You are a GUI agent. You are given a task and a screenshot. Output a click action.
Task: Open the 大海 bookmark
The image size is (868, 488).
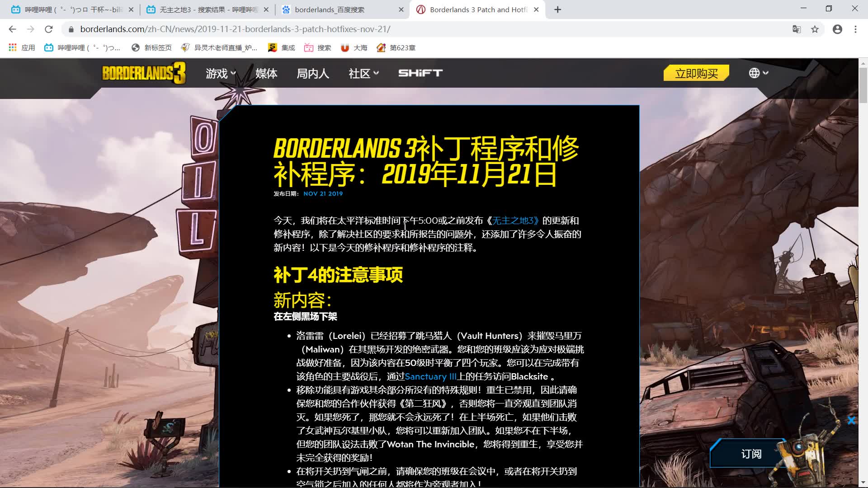click(x=354, y=47)
